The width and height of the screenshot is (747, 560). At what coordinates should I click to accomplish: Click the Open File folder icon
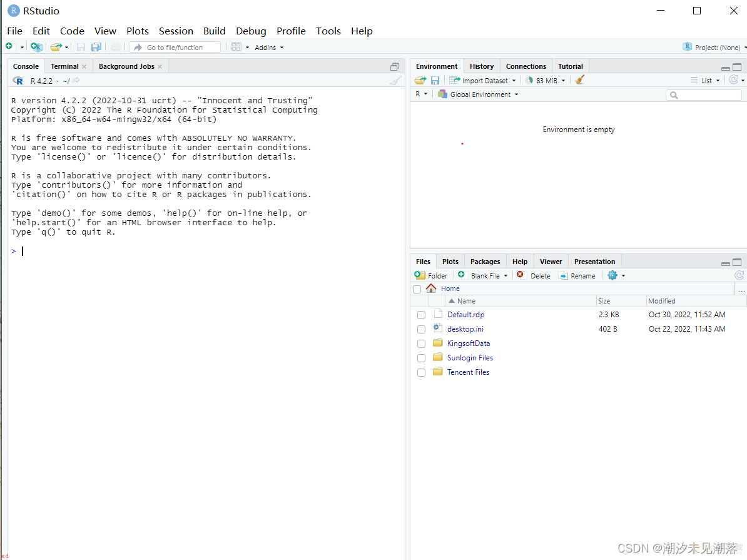click(56, 47)
